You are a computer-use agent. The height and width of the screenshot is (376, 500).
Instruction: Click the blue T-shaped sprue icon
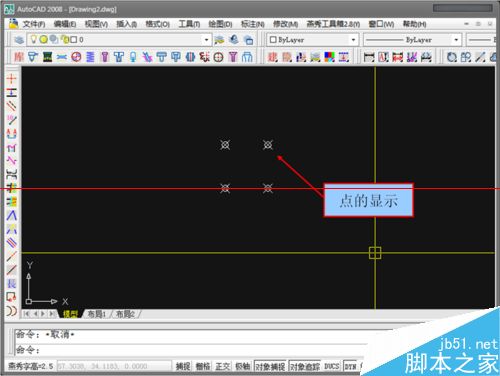pyautogui.click(x=119, y=57)
